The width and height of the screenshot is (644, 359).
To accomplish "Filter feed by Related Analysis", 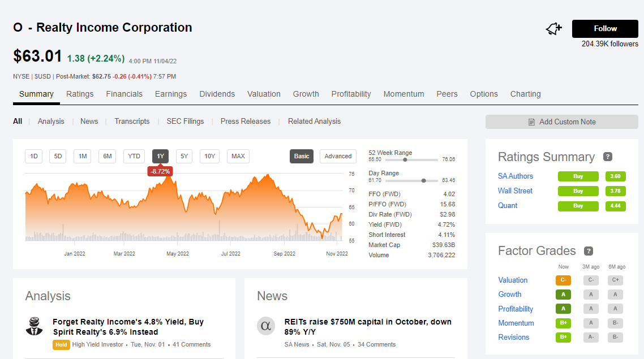I will pos(314,122).
